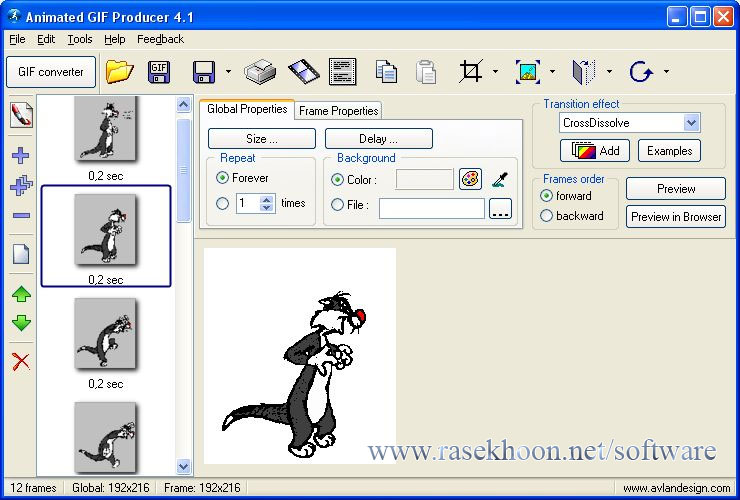
Task: Click the background color swatch box
Action: 425,179
